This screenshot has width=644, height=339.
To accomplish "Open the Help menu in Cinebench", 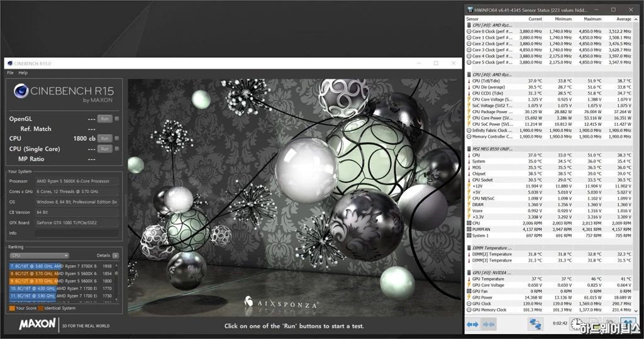I will (23, 73).
